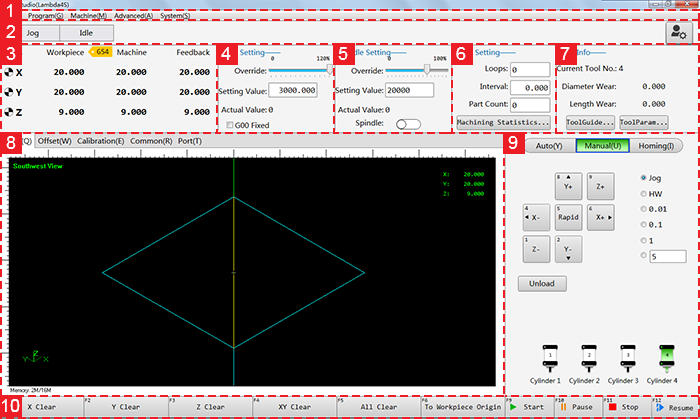This screenshot has height=419, width=700.
Task: Jog Z- axis button
Action: point(536,249)
